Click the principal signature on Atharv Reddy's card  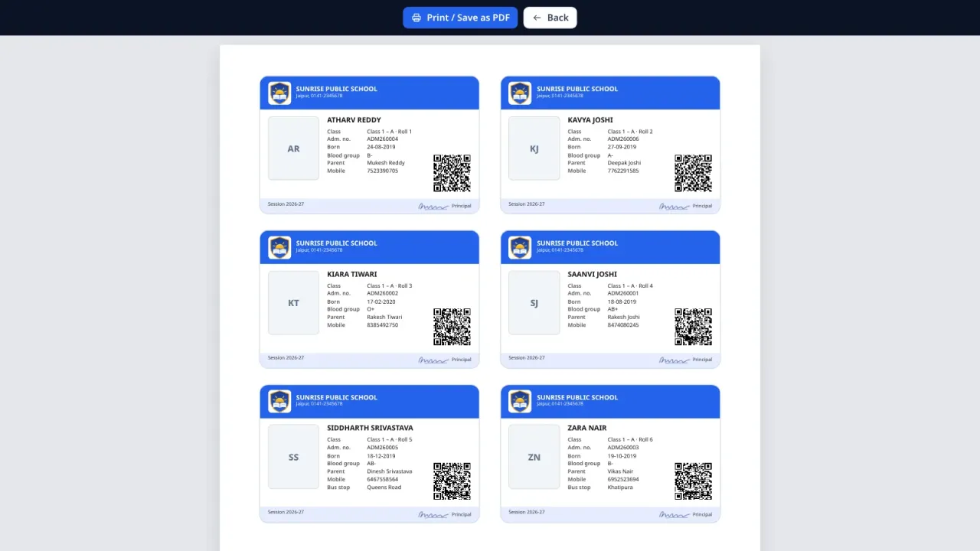coord(433,206)
